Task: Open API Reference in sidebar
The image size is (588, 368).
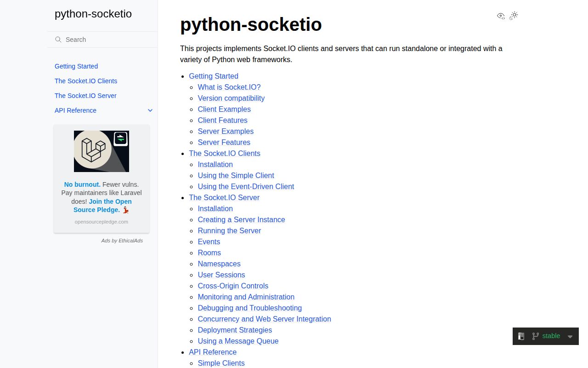Action: click(x=75, y=110)
